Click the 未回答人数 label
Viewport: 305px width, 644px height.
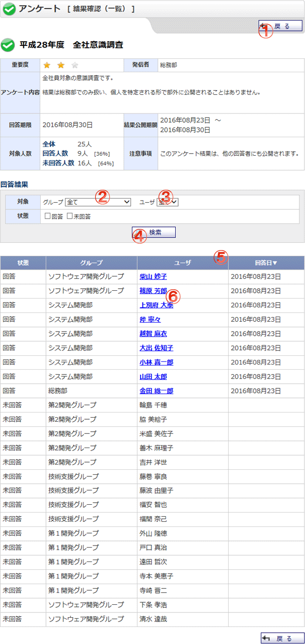click(x=58, y=163)
